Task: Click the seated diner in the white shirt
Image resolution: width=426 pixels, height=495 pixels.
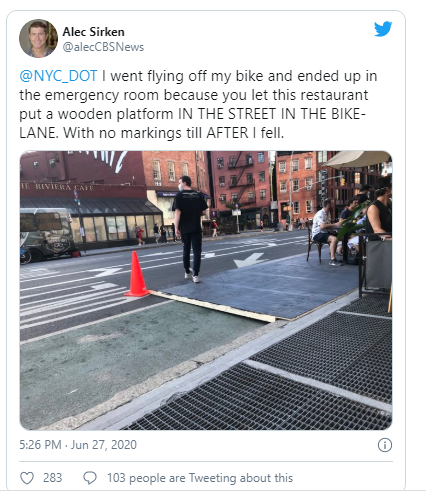Action: (x=324, y=230)
